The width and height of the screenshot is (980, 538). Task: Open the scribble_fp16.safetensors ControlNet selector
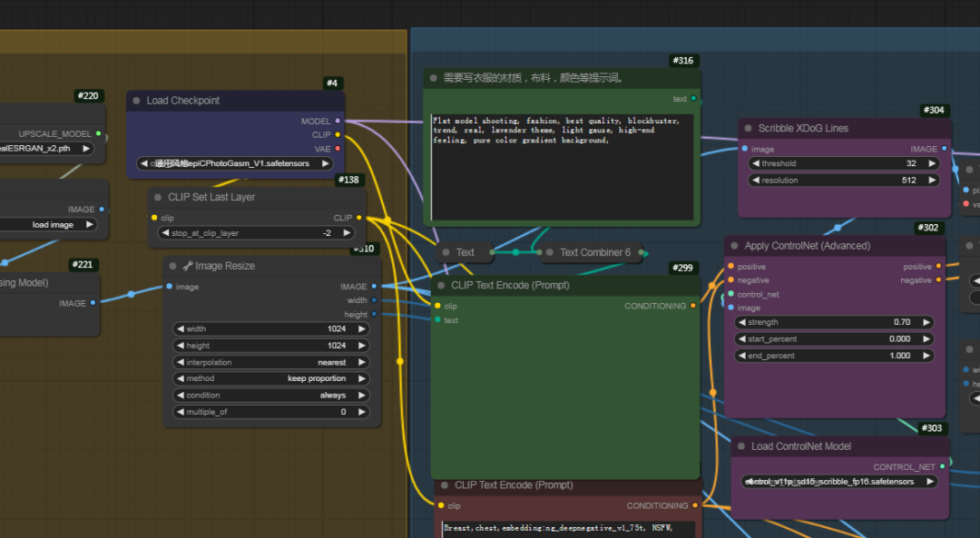click(x=838, y=482)
